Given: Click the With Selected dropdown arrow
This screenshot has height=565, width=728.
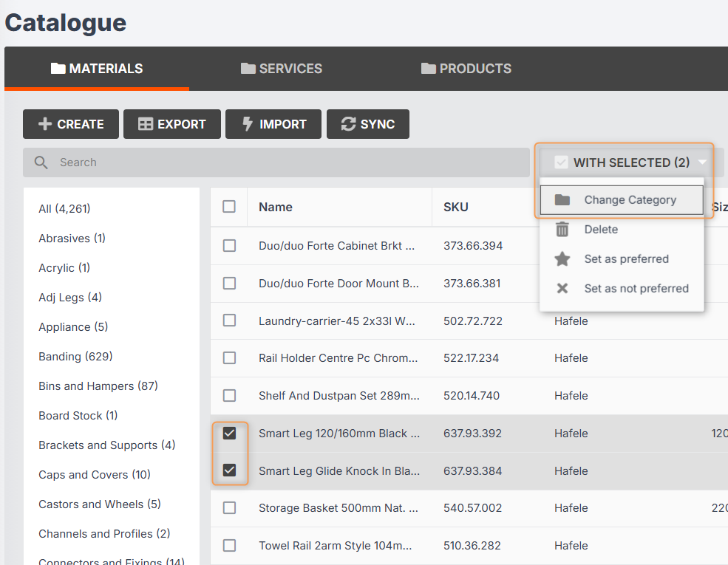Looking at the screenshot, I should pyautogui.click(x=702, y=162).
